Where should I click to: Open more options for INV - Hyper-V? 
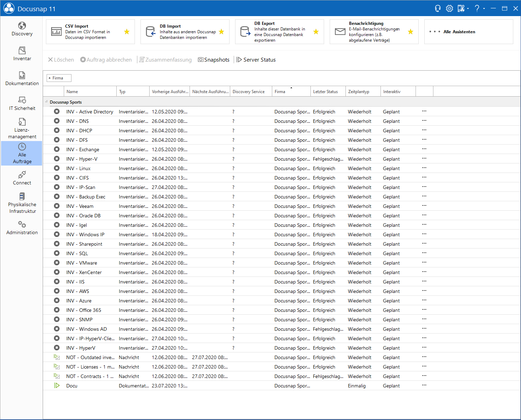pyautogui.click(x=424, y=159)
